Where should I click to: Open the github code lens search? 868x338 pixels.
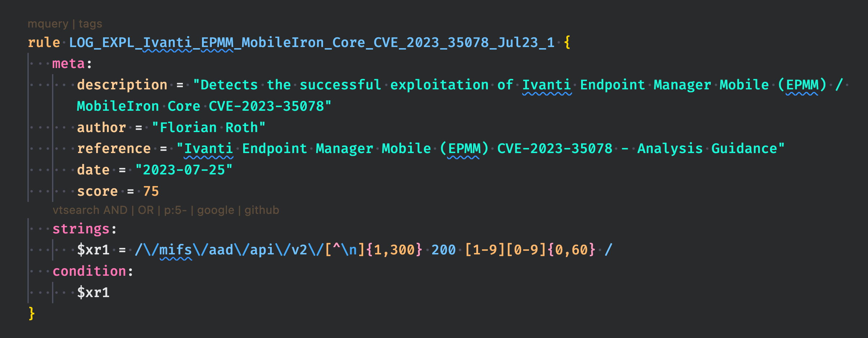[262, 210]
